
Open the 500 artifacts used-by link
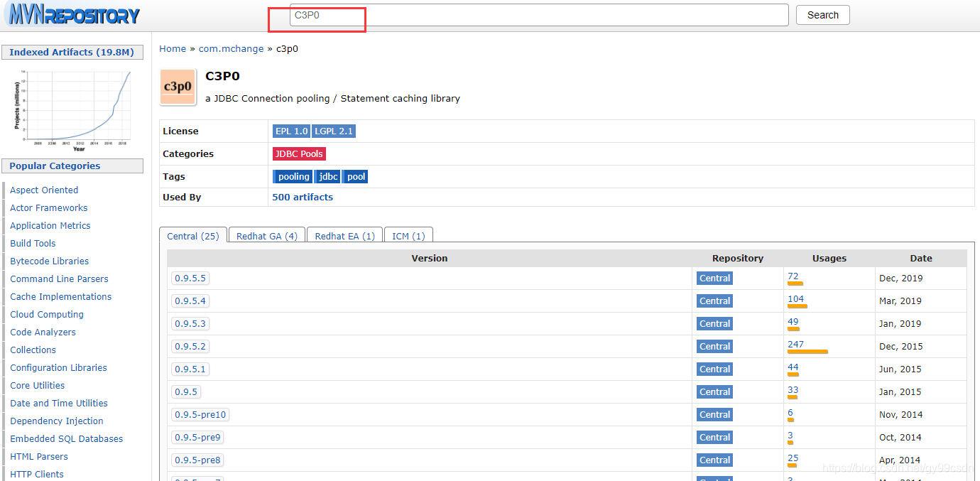coord(303,197)
